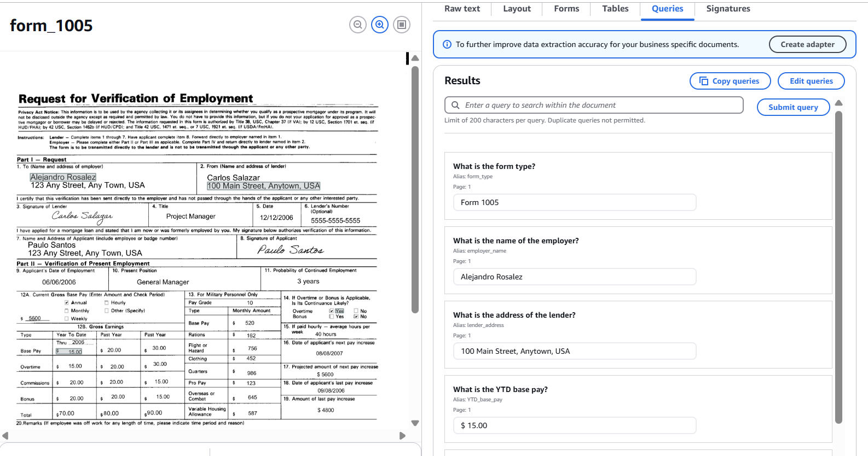This screenshot has height=456, width=868.
Task: Zoom out of the document preview
Action: coord(358,25)
